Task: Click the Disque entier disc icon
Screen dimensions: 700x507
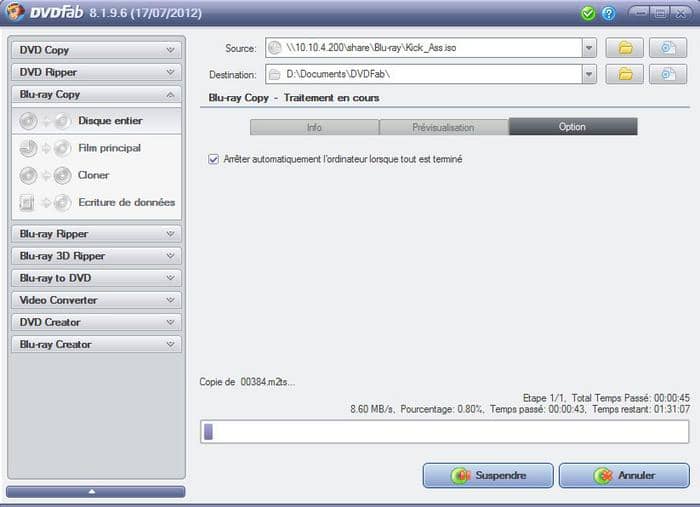Action: (x=45, y=121)
